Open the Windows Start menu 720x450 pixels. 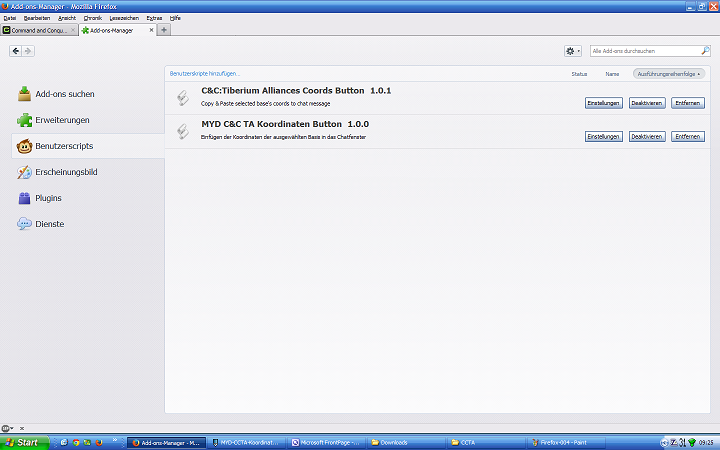(23, 442)
